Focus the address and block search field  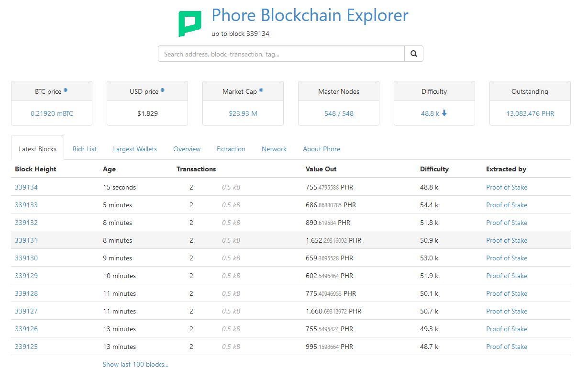point(281,54)
